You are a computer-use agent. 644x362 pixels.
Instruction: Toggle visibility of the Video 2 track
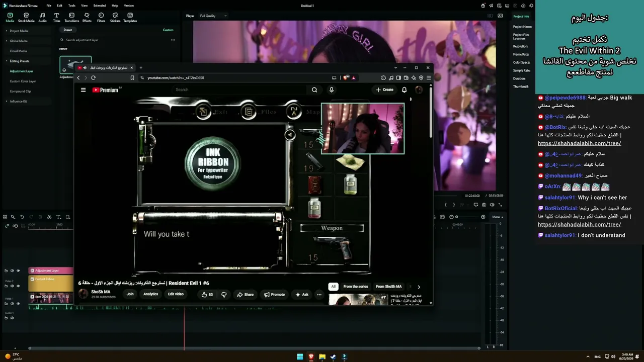point(18,286)
